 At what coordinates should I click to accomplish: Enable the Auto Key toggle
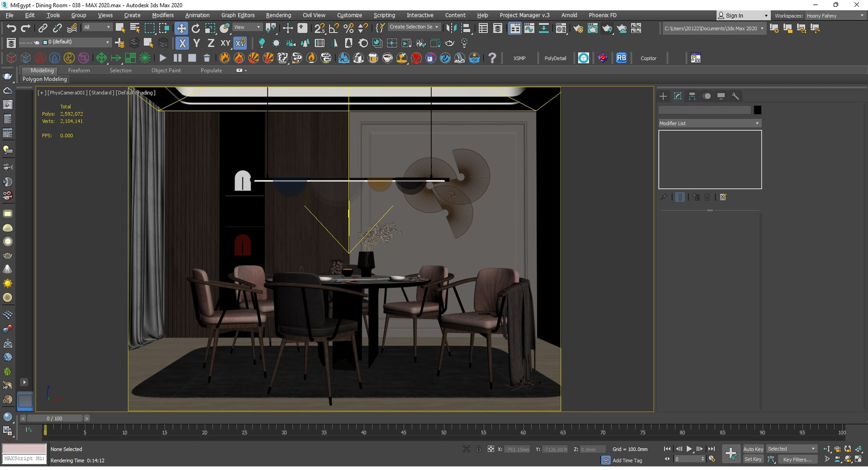pos(753,449)
